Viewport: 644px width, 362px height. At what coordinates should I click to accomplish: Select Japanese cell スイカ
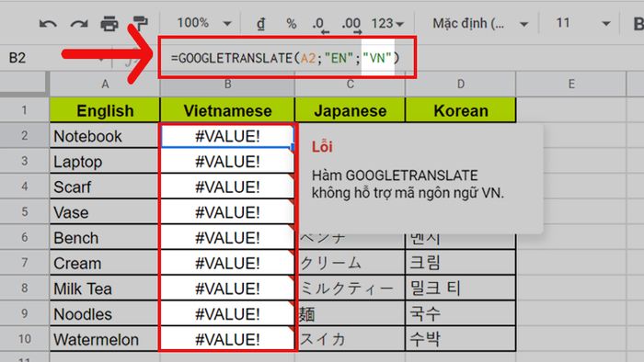pyautogui.click(x=350, y=339)
